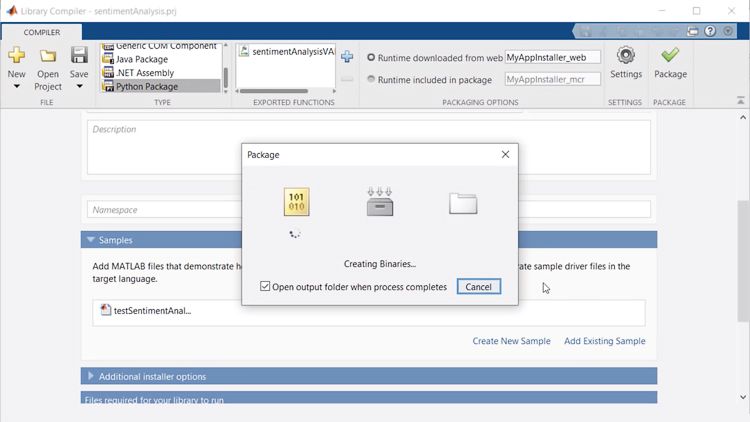Image resolution: width=750 pixels, height=422 pixels.
Task: Click the Namespace input field
Action: [x=368, y=210]
